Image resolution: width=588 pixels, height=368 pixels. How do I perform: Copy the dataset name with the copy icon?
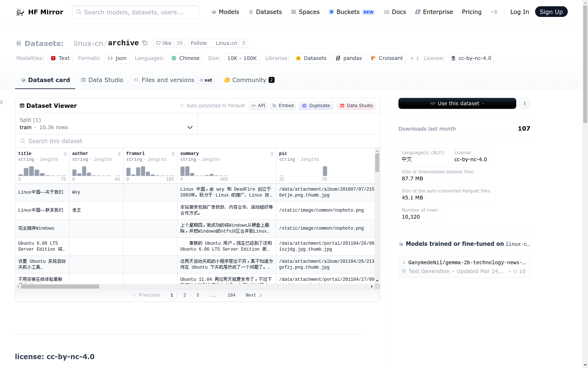(x=145, y=43)
